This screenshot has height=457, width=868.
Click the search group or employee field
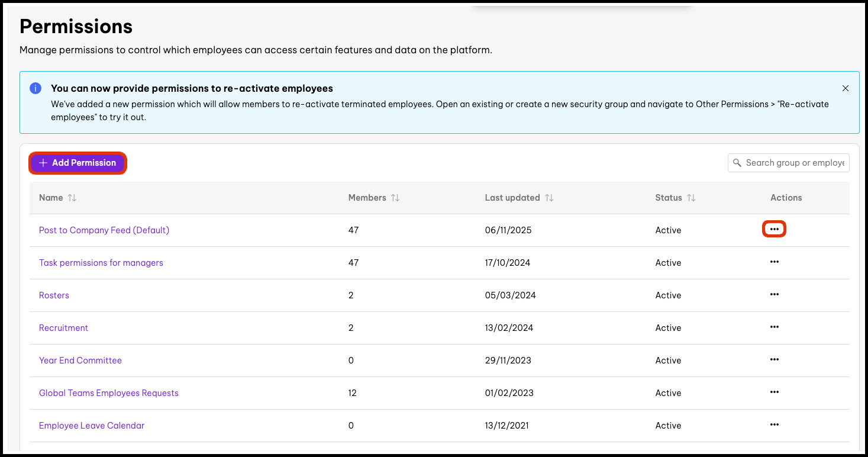point(794,163)
